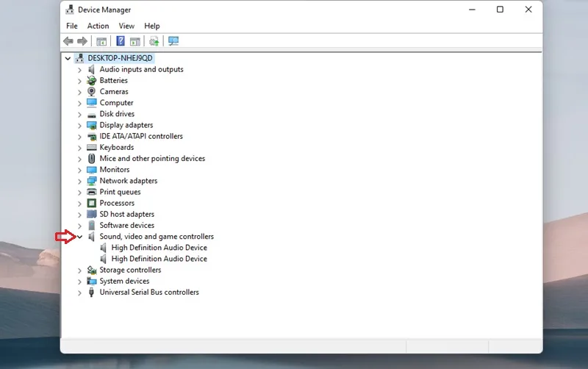Click the Scan for hardware changes monitor icon
The height and width of the screenshot is (369, 588).
[173, 41]
